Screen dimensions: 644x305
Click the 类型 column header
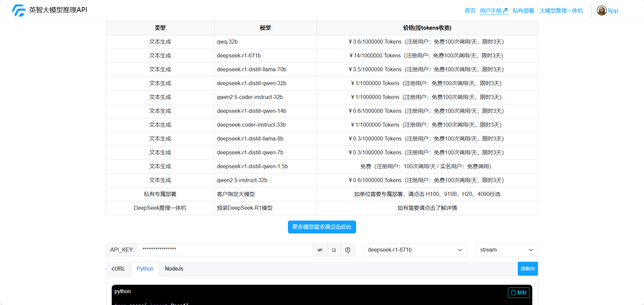(160, 28)
